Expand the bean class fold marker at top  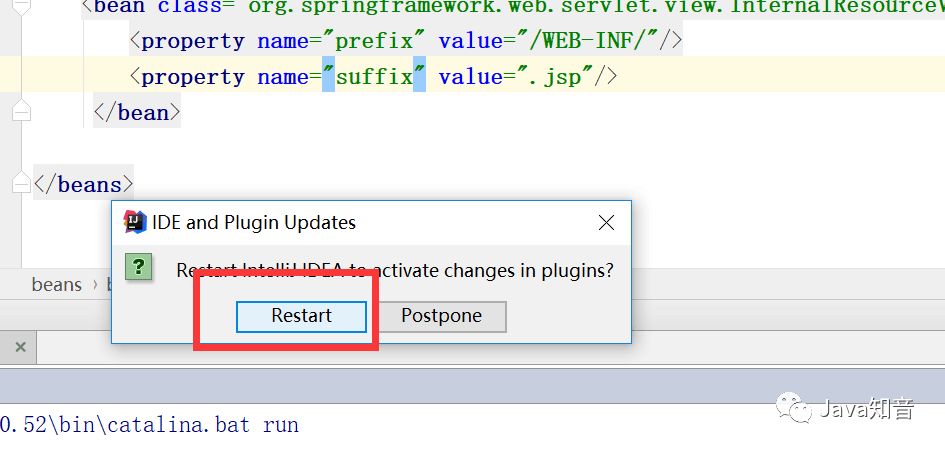pos(21,6)
